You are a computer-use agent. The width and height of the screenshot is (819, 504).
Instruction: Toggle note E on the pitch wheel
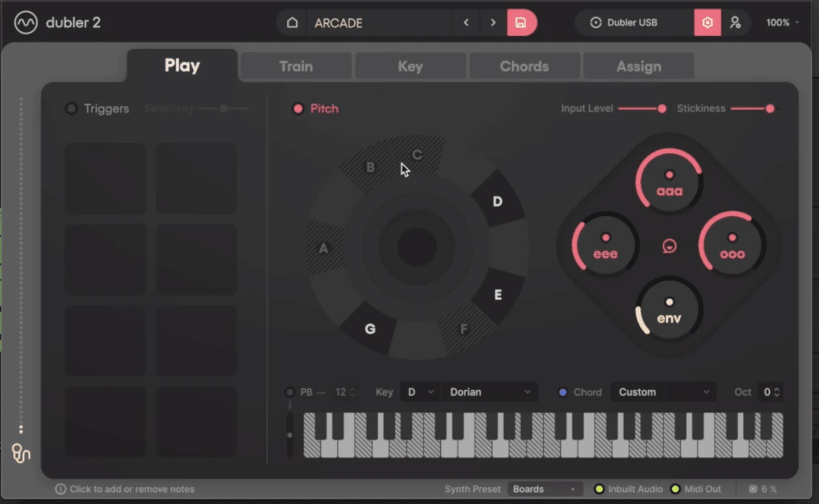click(498, 295)
